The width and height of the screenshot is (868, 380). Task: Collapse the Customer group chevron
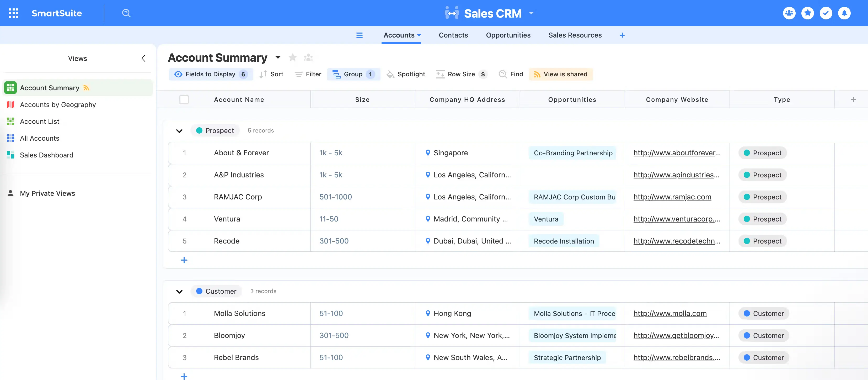coord(179,291)
